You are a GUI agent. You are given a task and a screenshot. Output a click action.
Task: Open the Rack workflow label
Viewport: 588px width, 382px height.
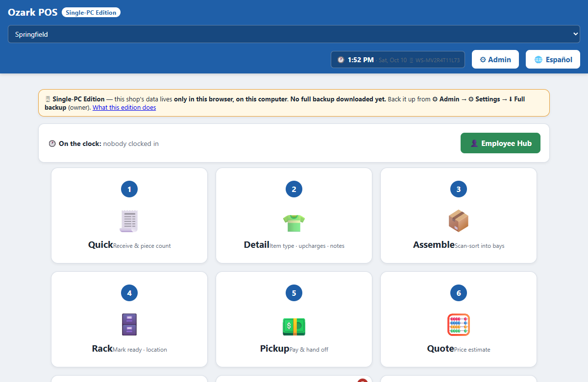102,348
